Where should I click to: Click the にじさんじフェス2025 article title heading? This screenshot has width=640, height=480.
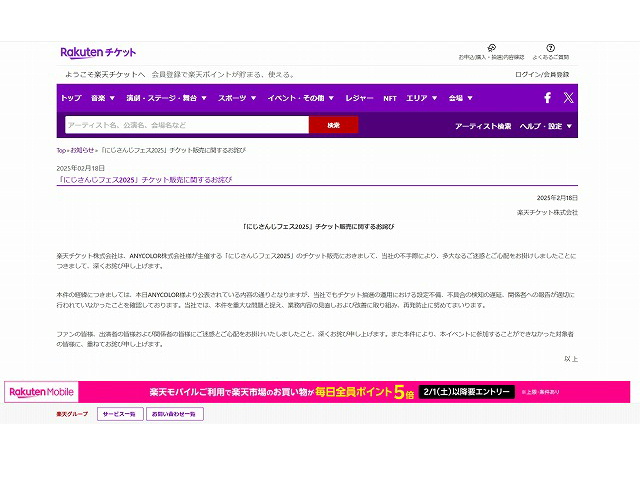[144, 180]
